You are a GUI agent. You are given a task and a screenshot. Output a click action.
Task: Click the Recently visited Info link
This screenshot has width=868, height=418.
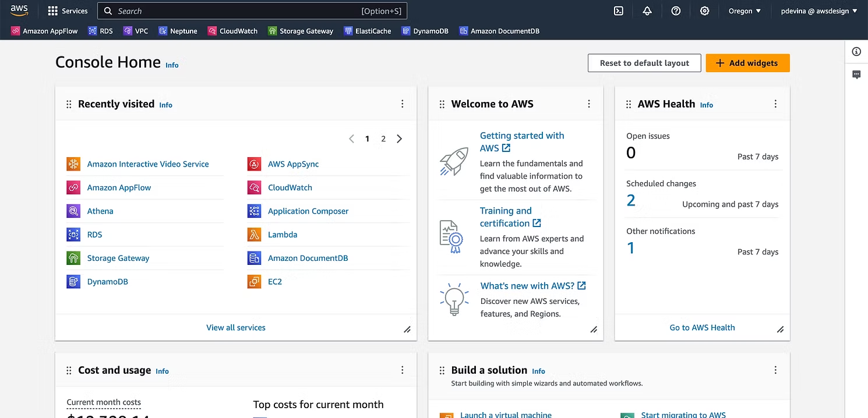pyautogui.click(x=166, y=105)
